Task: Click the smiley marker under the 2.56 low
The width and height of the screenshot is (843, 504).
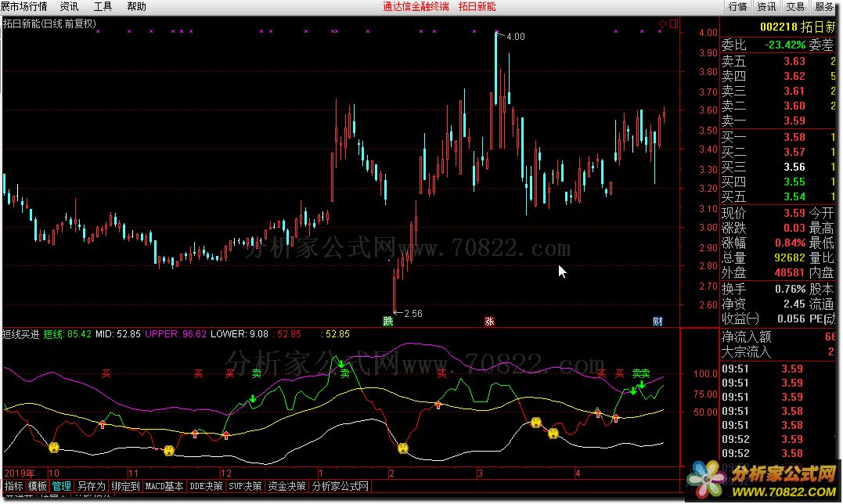Action: pyautogui.click(x=402, y=448)
